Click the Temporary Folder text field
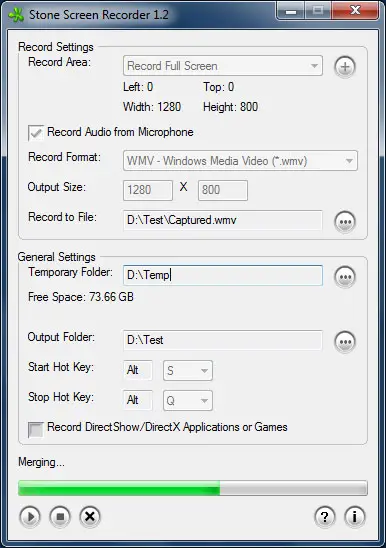This screenshot has height=548, width=386. pos(223,275)
